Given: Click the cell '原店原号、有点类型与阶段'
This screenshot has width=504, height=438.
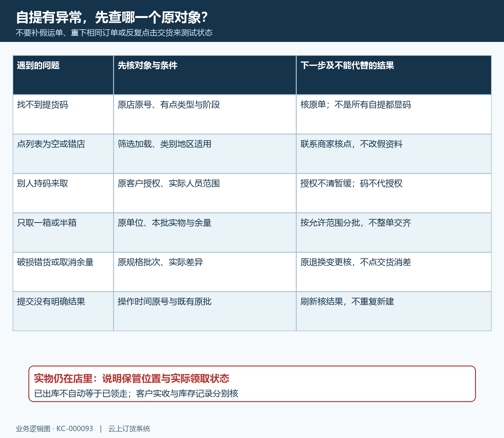Looking at the screenshot, I should (205, 114).
